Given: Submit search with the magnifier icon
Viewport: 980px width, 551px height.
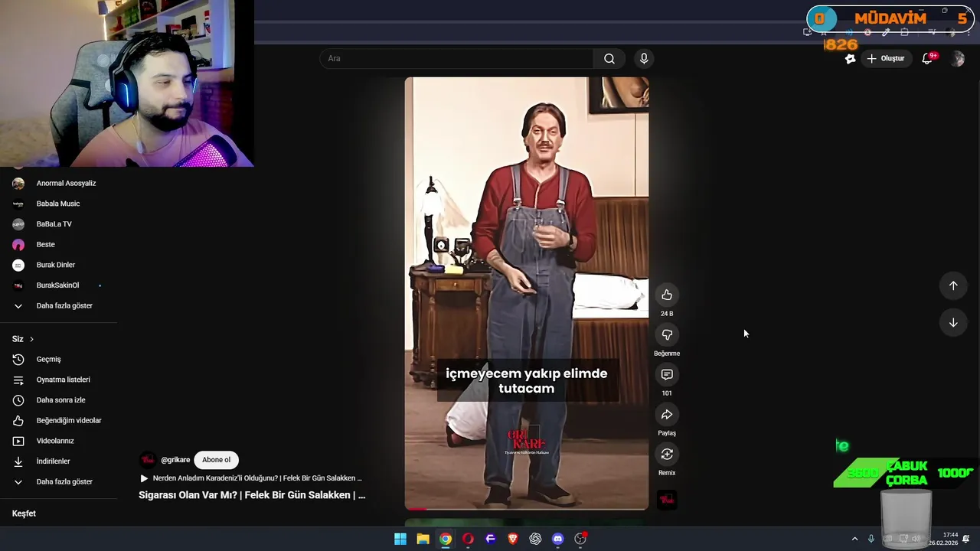Looking at the screenshot, I should (x=609, y=58).
